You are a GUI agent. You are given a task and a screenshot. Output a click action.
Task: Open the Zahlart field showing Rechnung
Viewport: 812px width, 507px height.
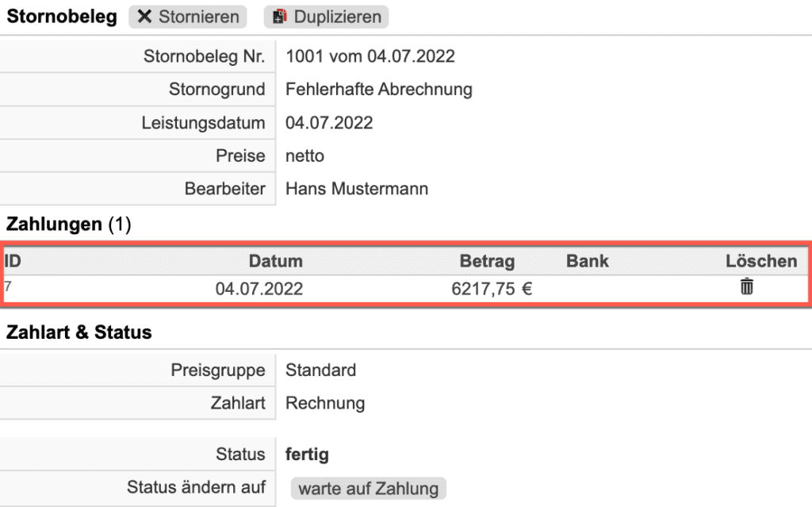point(325,403)
